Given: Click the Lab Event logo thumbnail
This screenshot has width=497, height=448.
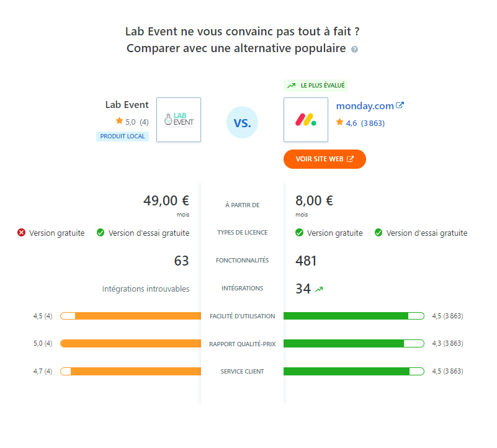Looking at the screenshot, I should [x=179, y=120].
